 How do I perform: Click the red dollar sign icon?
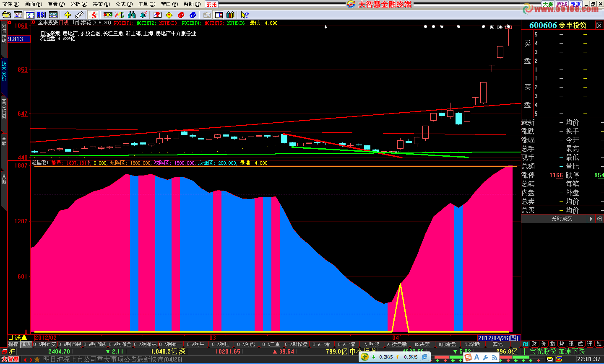click(x=94, y=15)
